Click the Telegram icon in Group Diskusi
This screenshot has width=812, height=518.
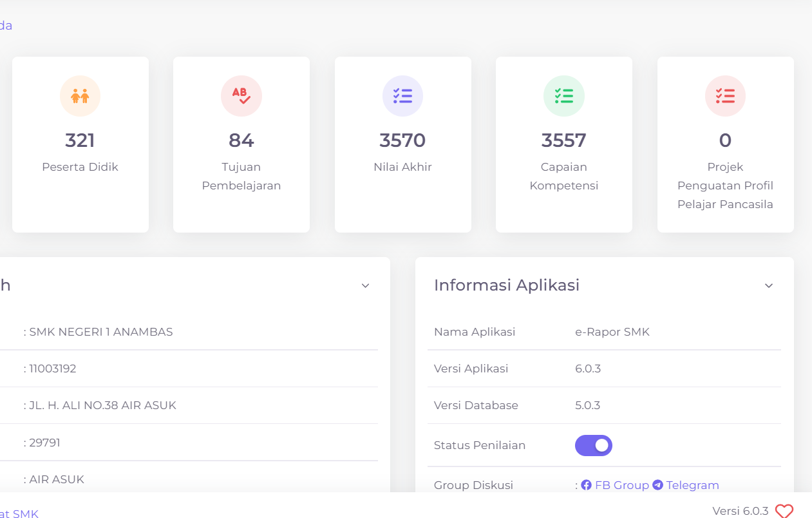pos(657,485)
